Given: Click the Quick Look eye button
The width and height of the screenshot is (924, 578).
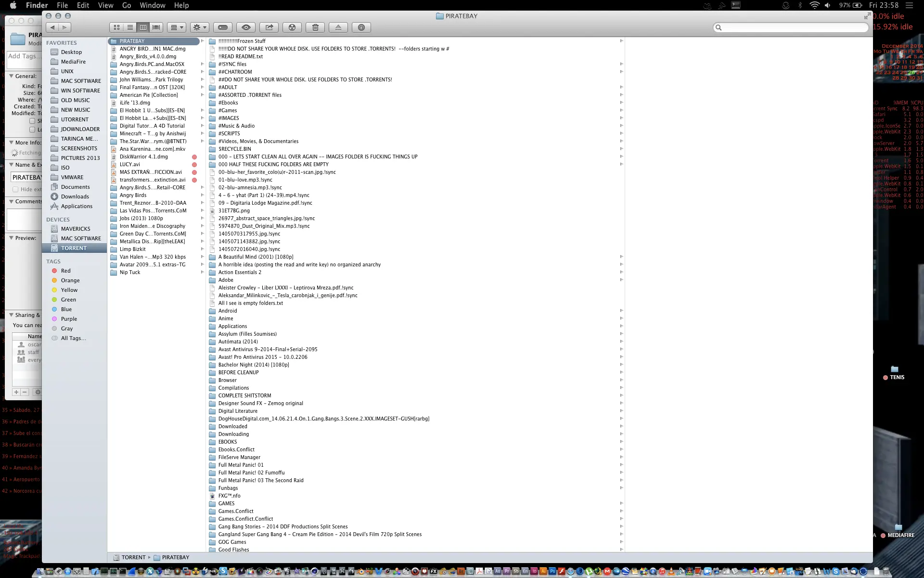Looking at the screenshot, I should [x=246, y=27].
